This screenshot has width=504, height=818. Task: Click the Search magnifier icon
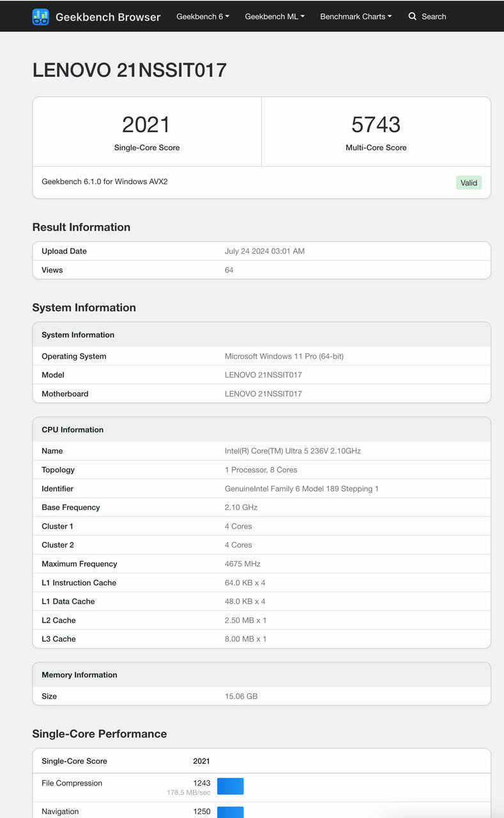point(413,16)
